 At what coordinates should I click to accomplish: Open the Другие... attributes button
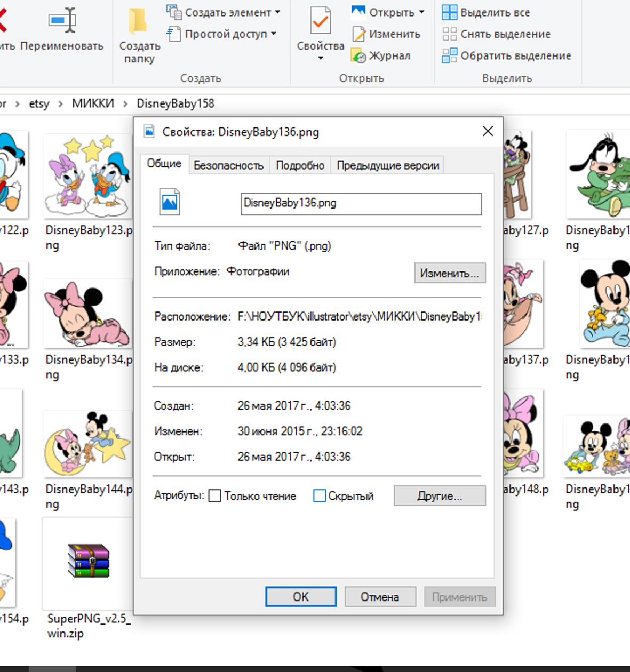[440, 495]
